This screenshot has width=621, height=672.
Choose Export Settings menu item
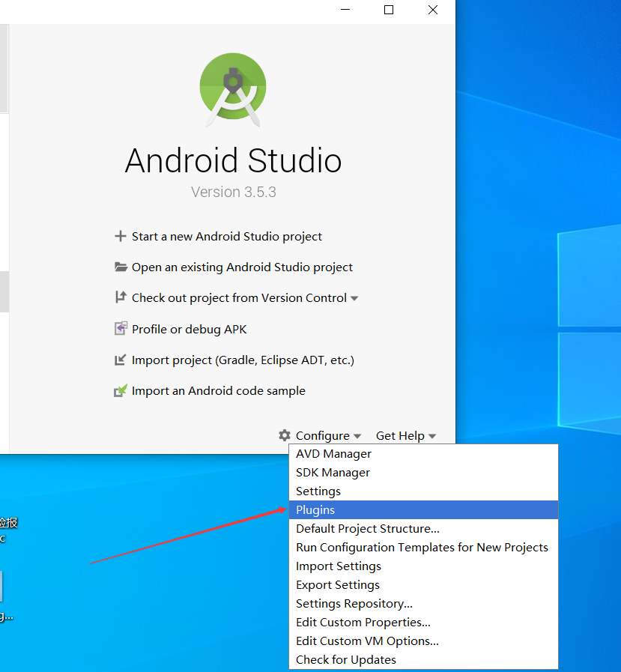tap(423, 584)
